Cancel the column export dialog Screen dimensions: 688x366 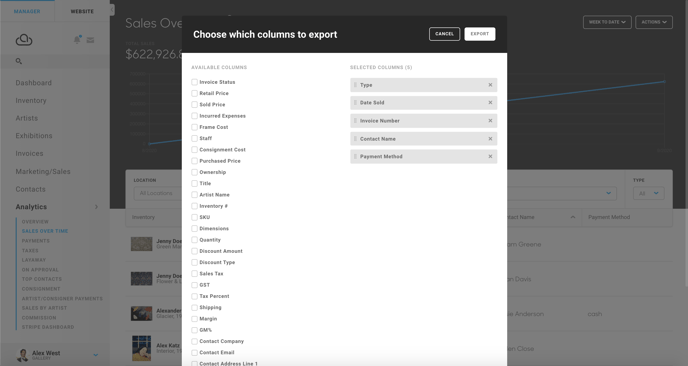click(444, 34)
